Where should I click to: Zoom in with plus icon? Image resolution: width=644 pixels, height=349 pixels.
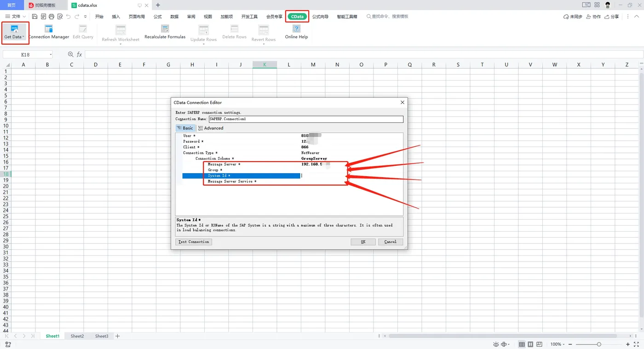(x=628, y=344)
